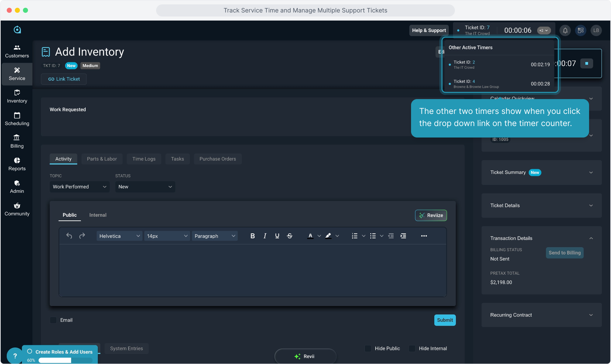Expand the Ticket Details panel
Viewport: 611px width, 364px height.
(541, 206)
